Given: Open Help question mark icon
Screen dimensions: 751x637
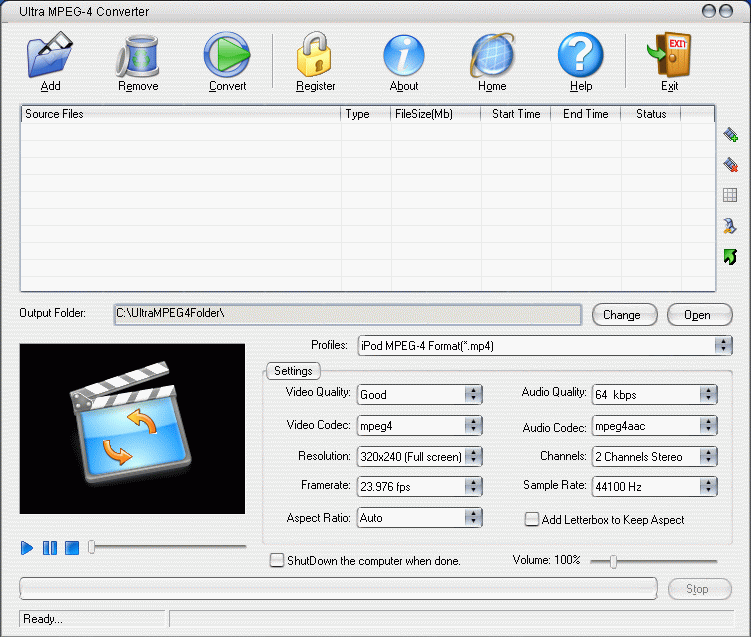Looking at the screenshot, I should click(x=581, y=56).
